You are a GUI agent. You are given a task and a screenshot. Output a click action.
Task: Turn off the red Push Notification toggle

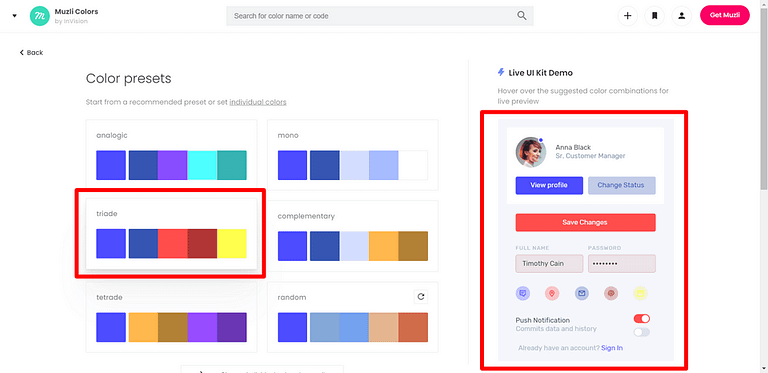pos(642,319)
